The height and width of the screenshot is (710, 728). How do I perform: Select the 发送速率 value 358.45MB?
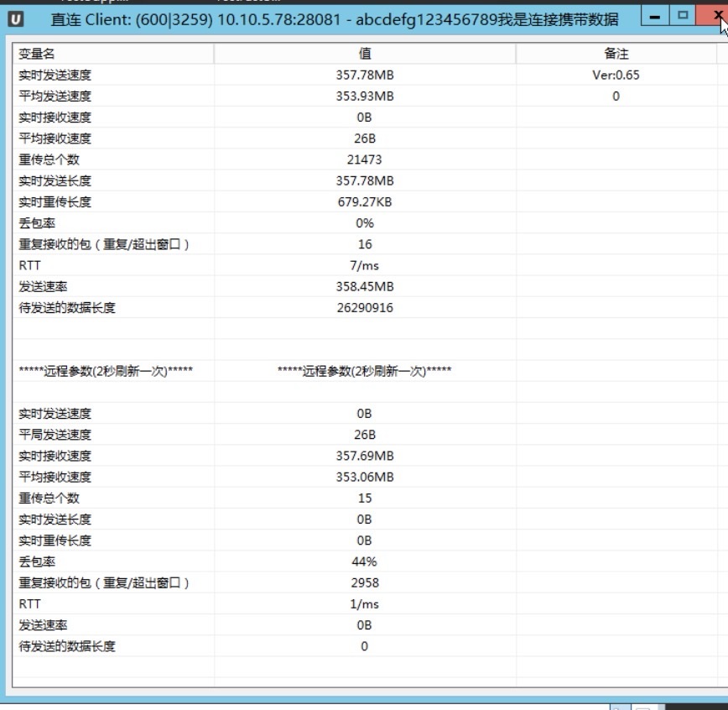pyautogui.click(x=365, y=287)
